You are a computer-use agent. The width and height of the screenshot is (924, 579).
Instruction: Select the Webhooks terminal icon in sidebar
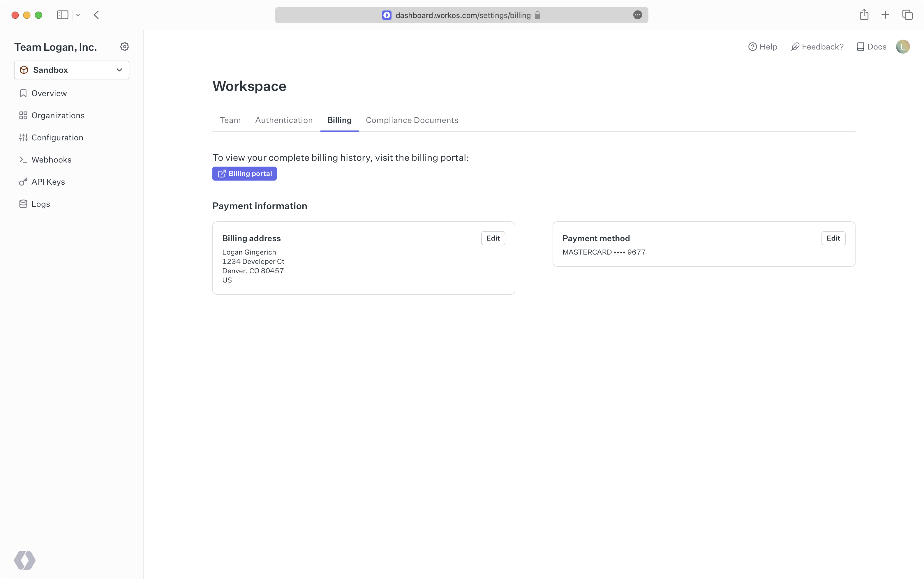pos(23,160)
